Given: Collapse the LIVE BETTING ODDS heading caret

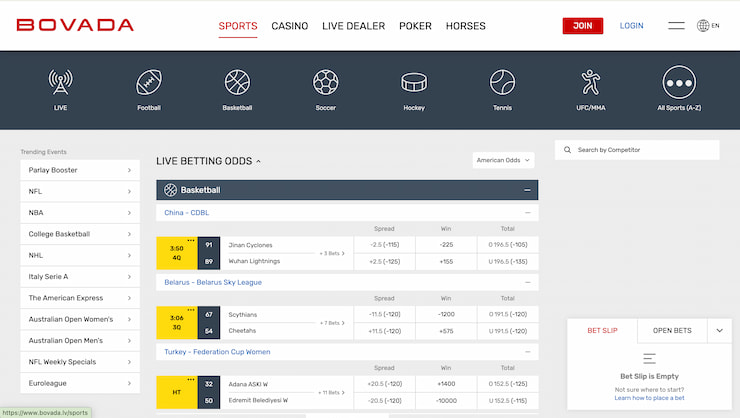Looking at the screenshot, I should [258, 161].
